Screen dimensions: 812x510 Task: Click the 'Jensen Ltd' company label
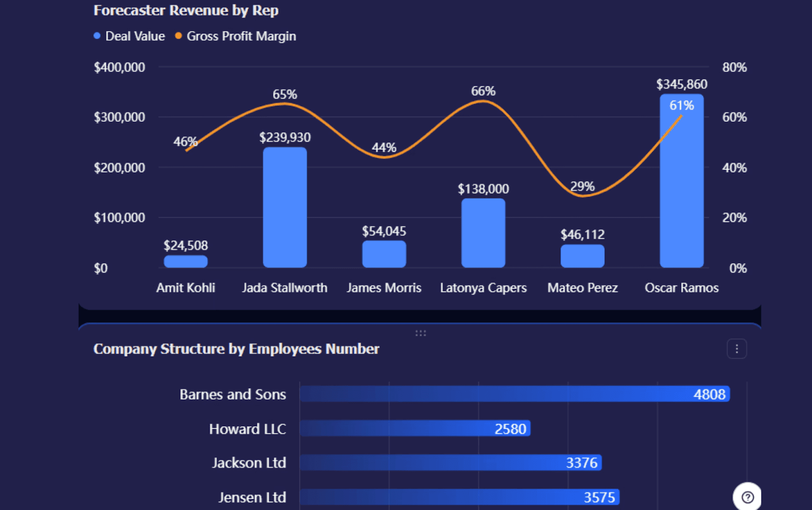[252, 498]
